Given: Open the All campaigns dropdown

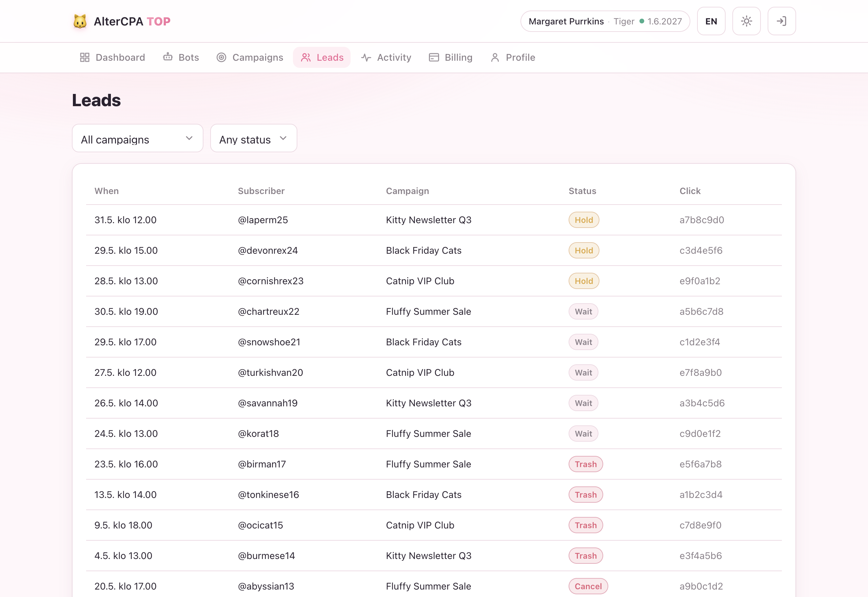Looking at the screenshot, I should coord(138,138).
